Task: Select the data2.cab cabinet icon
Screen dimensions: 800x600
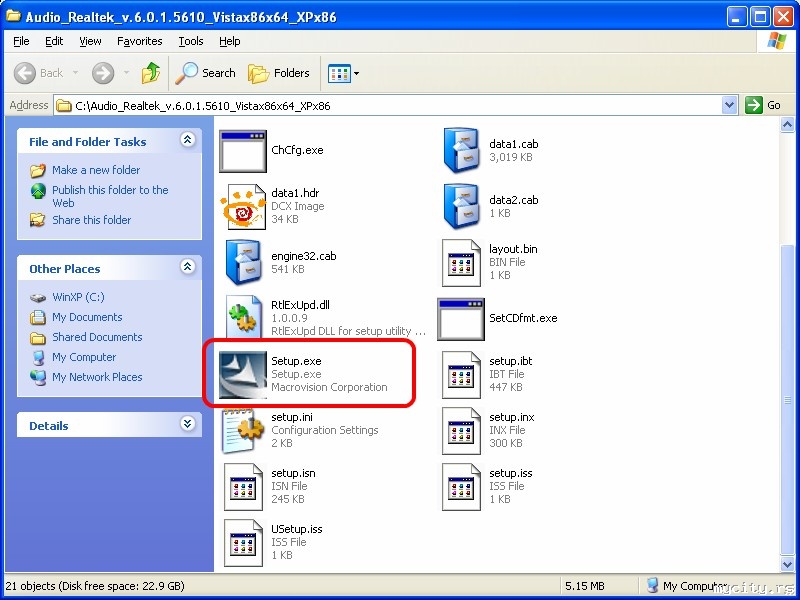Action: click(x=461, y=207)
